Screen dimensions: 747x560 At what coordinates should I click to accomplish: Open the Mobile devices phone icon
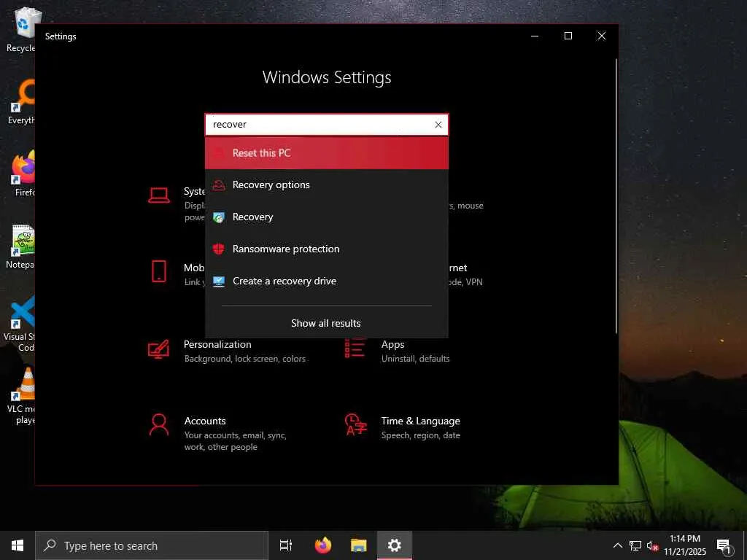[x=158, y=271]
